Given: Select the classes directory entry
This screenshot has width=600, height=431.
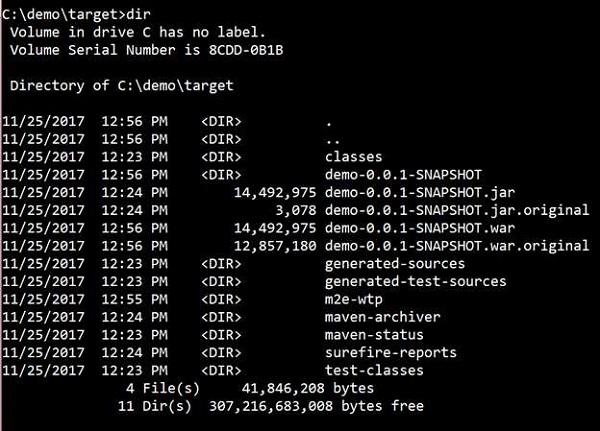Looking at the screenshot, I should (353, 157).
